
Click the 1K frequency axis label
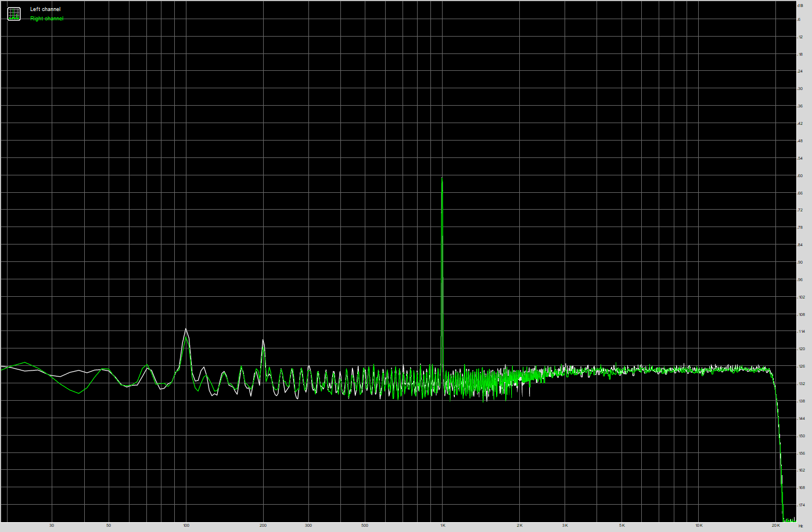point(443,526)
